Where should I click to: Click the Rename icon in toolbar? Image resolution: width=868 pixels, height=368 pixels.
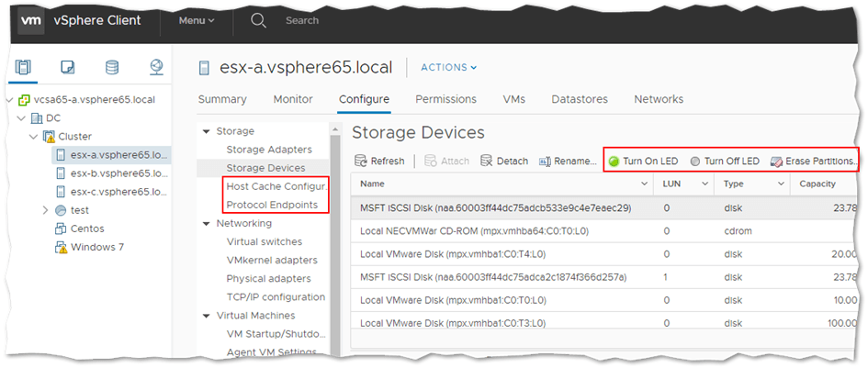544,162
